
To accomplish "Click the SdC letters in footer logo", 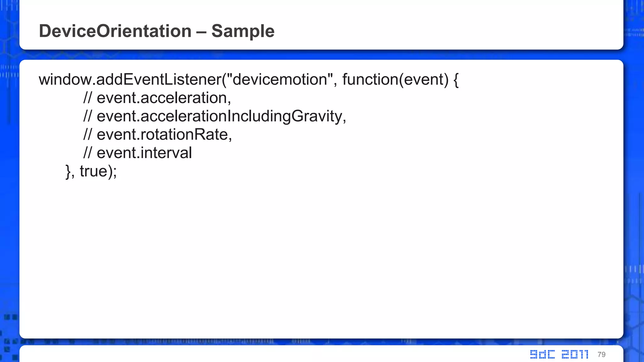I will 542,354.
